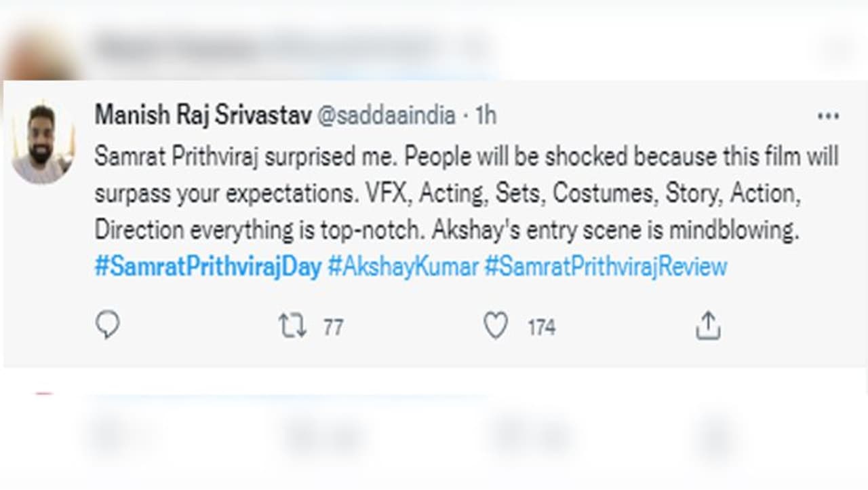The width and height of the screenshot is (868, 490).
Task: Share the tweet using the upload arrow icon
Action: coord(707,326)
